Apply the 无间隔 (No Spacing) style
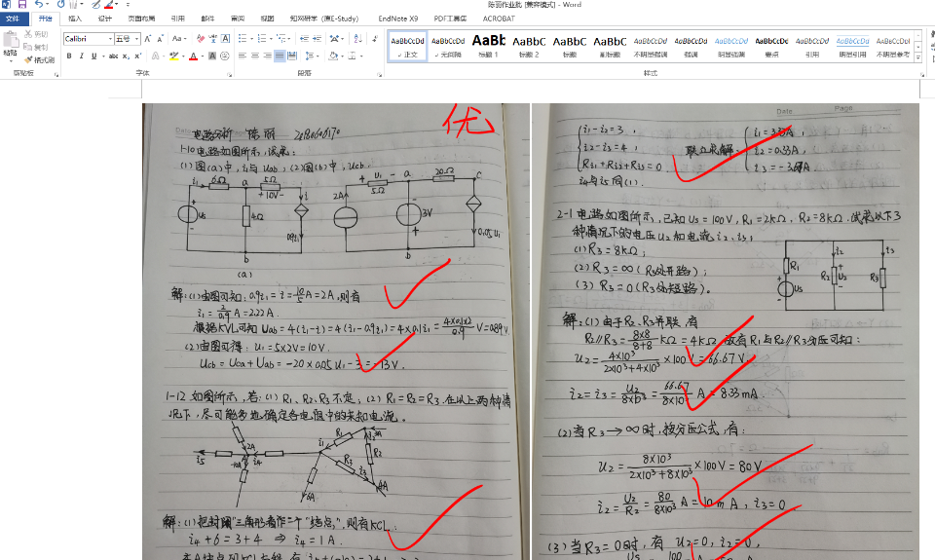 coord(448,46)
